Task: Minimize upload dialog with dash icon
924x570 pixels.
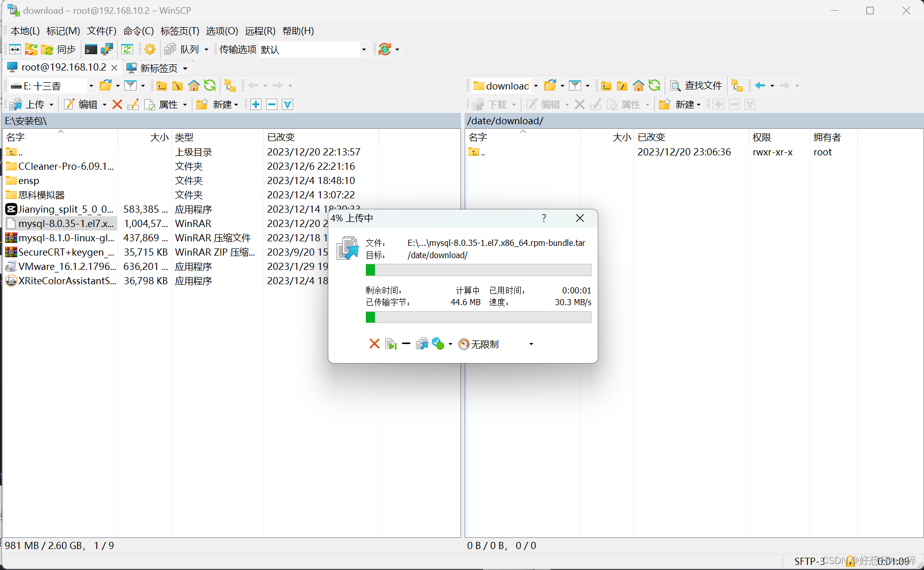Action: click(406, 344)
